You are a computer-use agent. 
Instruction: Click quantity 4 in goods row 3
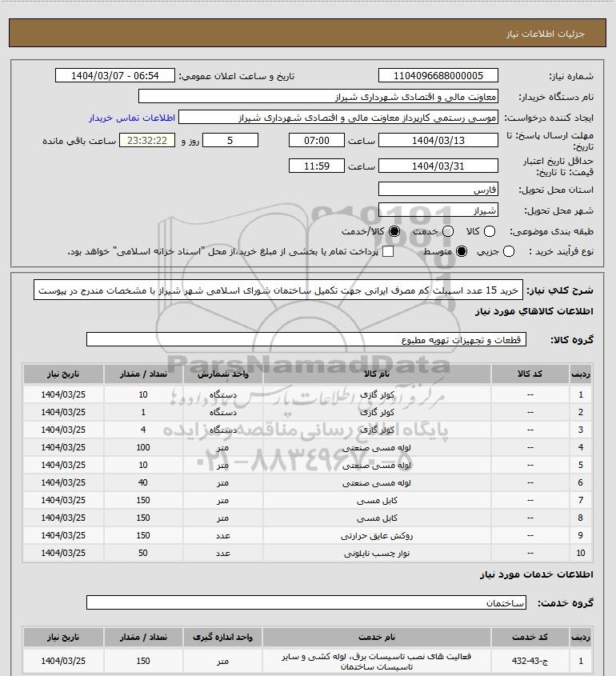click(x=143, y=430)
